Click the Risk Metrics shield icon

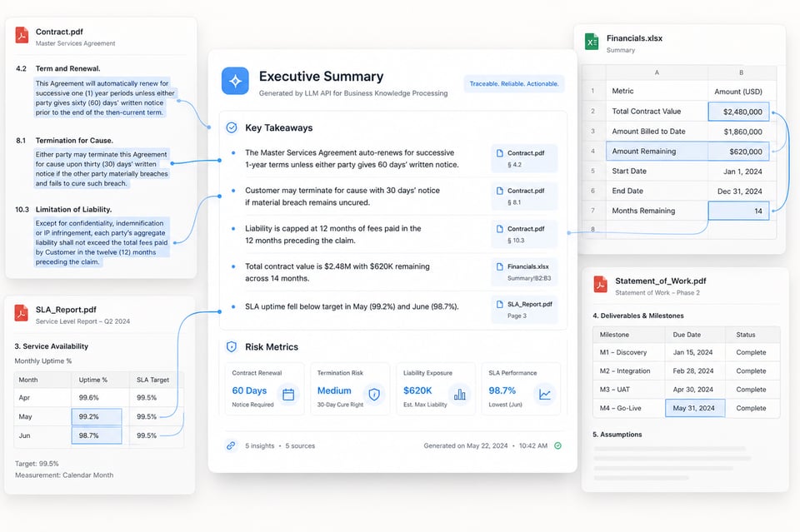(231, 347)
